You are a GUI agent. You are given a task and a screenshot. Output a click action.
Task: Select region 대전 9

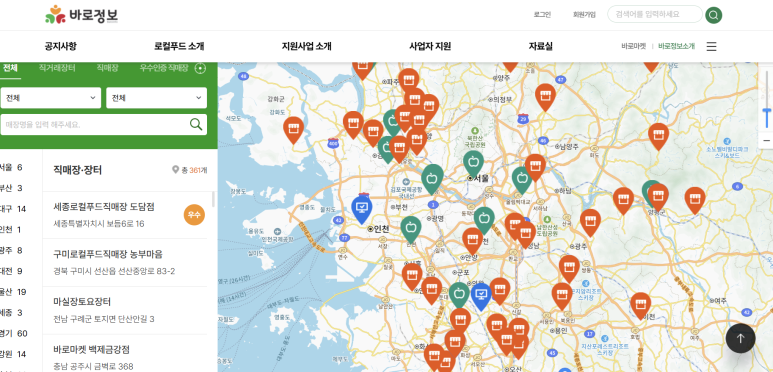pos(11,271)
